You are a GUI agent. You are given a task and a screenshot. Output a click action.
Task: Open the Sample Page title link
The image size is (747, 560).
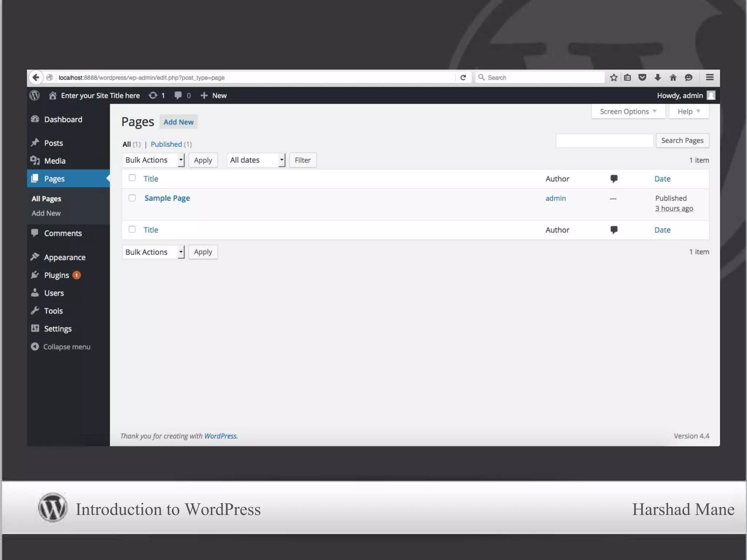[x=167, y=198]
